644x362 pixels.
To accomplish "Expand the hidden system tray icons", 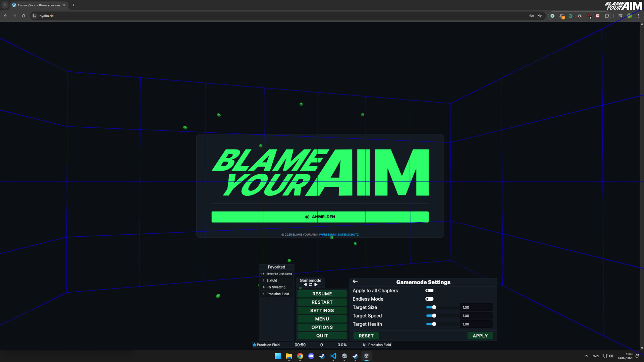I will click(586, 356).
